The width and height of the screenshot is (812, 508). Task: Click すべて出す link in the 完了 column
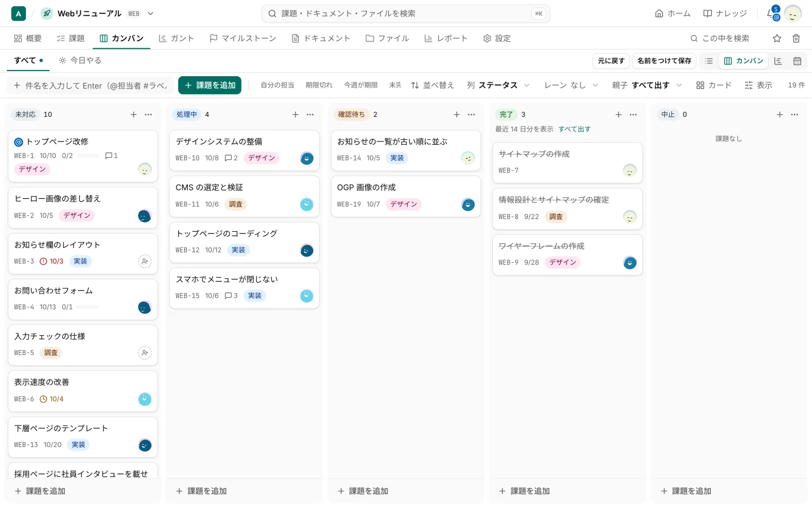(574, 129)
